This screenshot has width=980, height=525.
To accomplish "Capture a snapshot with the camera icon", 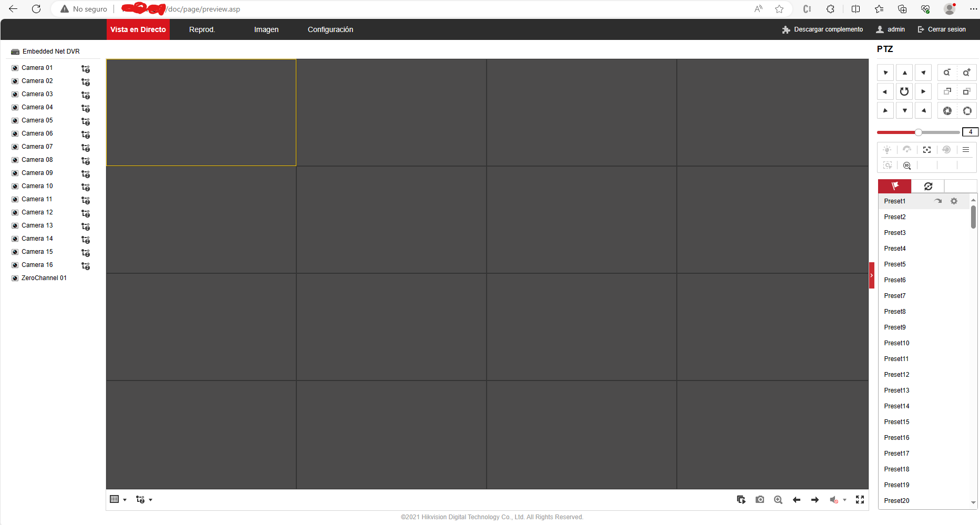I will (x=760, y=500).
